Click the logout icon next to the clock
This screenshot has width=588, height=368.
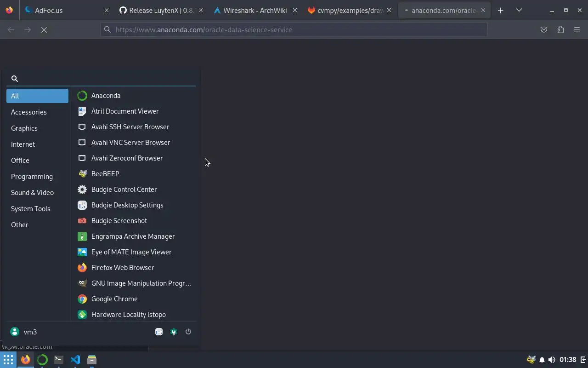[583, 360]
